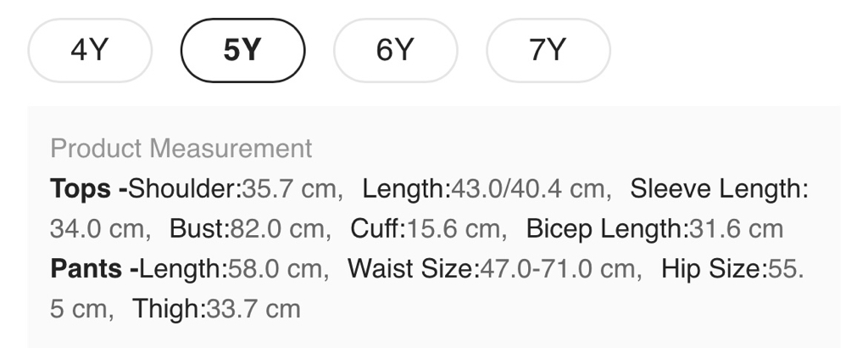Click the Hip Size label

[712, 269]
